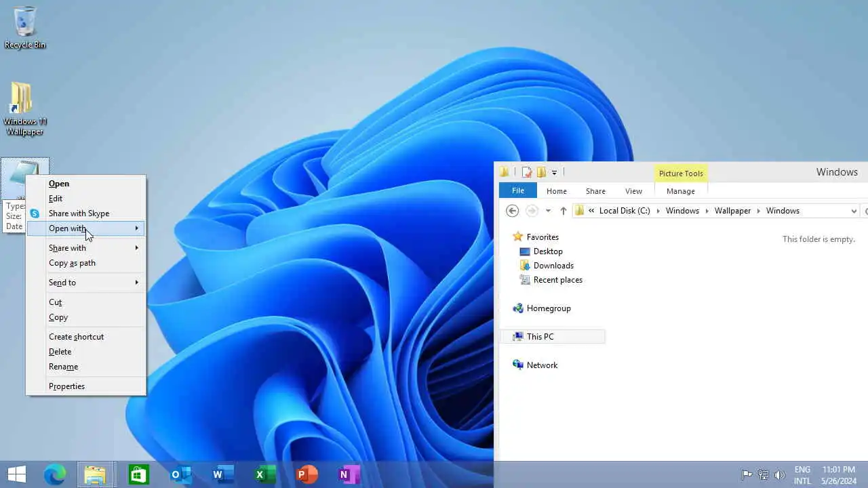Open the taskbar clock showing 11:01 PM

point(838,475)
